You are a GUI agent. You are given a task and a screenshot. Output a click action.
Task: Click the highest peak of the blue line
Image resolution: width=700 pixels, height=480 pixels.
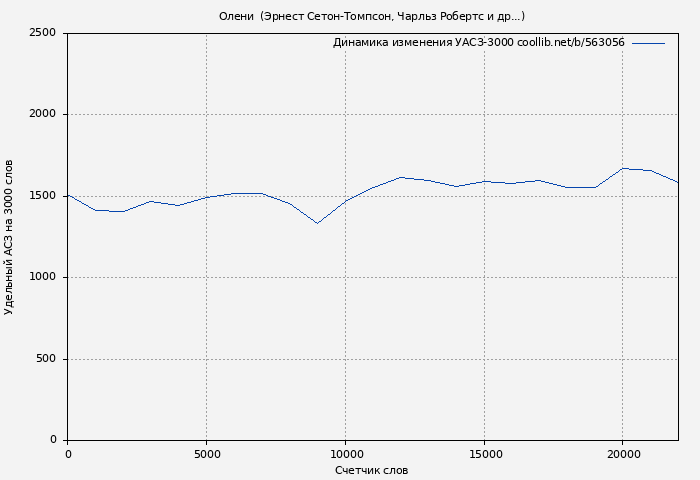pyautogui.click(x=622, y=168)
